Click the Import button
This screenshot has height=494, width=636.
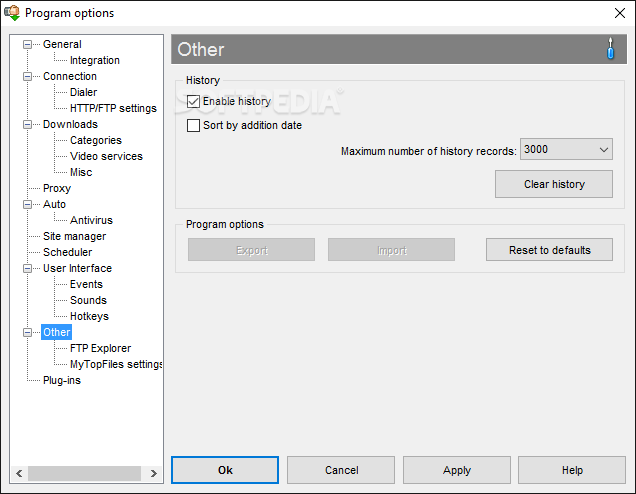tap(391, 250)
